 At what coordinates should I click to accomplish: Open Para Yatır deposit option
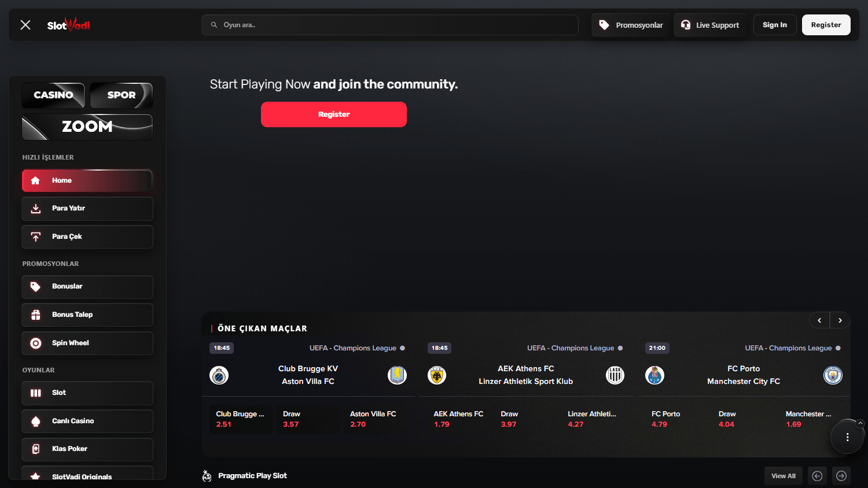(x=87, y=209)
